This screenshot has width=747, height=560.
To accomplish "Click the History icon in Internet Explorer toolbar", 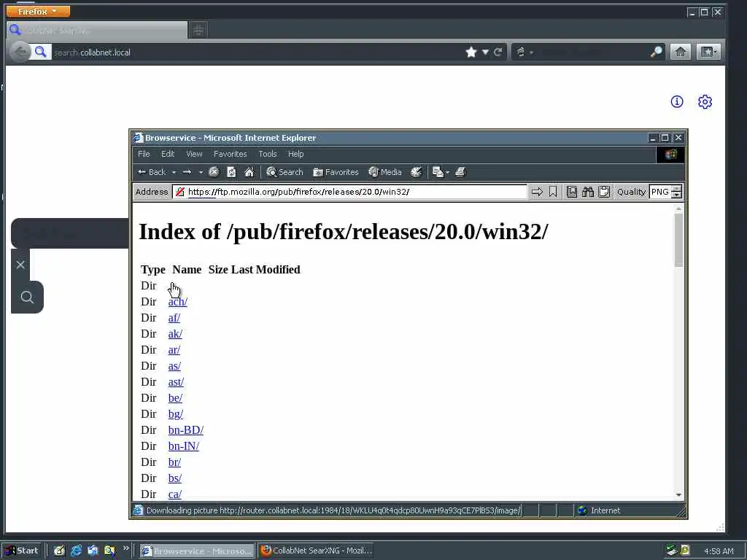I will (x=417, y=172).
